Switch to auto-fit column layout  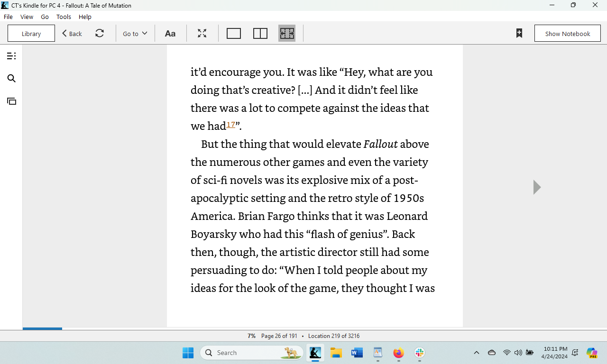pyautogui.click(x=287, y=34)
